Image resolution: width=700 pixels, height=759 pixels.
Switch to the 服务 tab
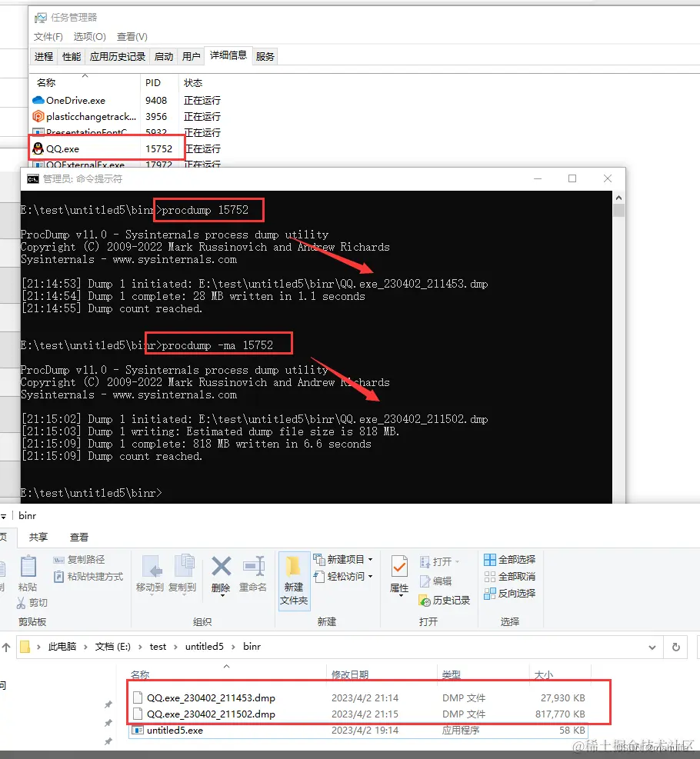coord(265,57)
